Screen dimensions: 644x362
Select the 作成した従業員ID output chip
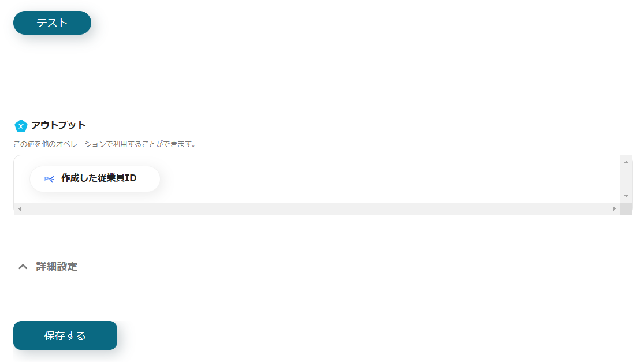95,178
